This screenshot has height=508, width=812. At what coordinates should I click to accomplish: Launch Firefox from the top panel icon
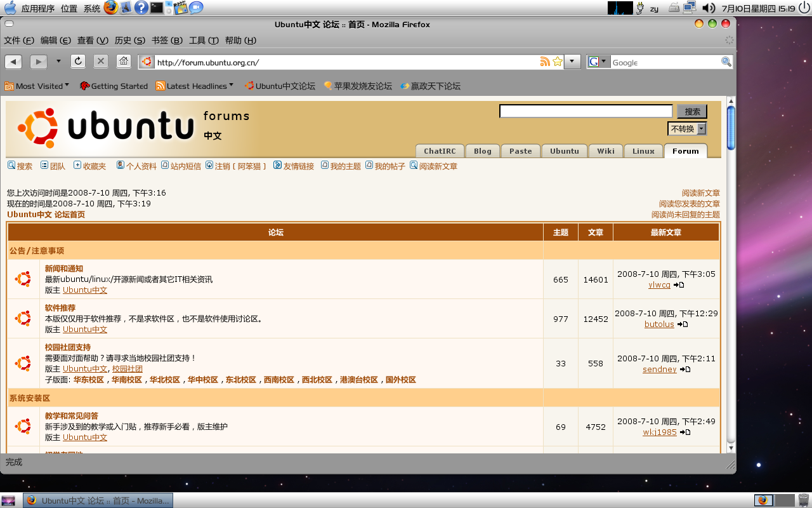pyautogui.click(x=111, y=8)
